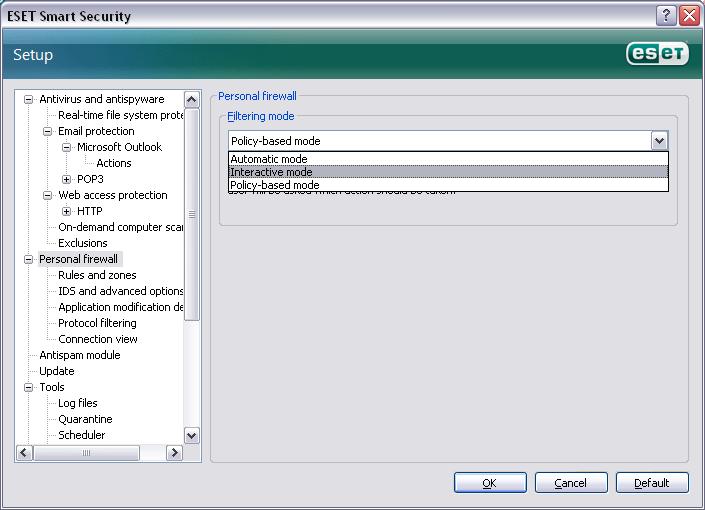This screenshot has height=510, width=705.
Task: Open Rules and zones settings
Action: coord(97,275)
